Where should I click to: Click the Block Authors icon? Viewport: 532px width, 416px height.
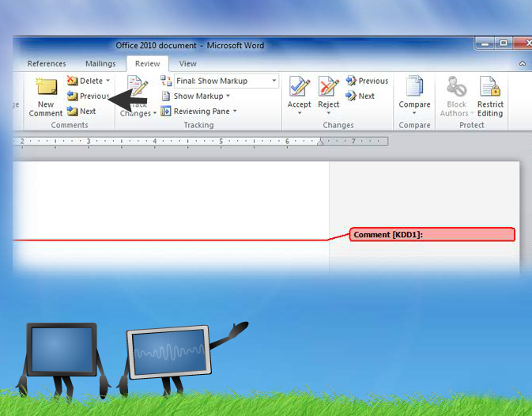(x=456, y=87)
